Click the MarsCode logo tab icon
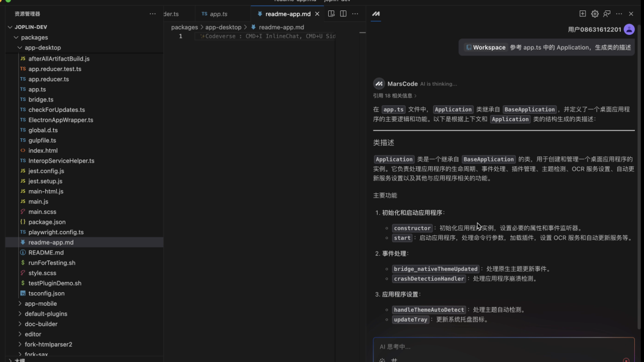The image size is (644, 362). click(x=376, y=13)
